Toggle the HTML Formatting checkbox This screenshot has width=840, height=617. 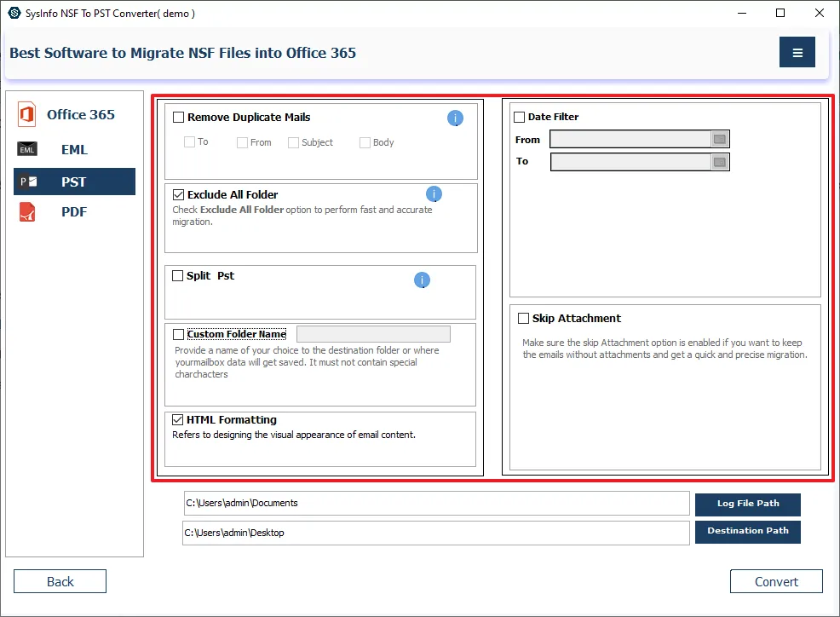click(178, 420)
